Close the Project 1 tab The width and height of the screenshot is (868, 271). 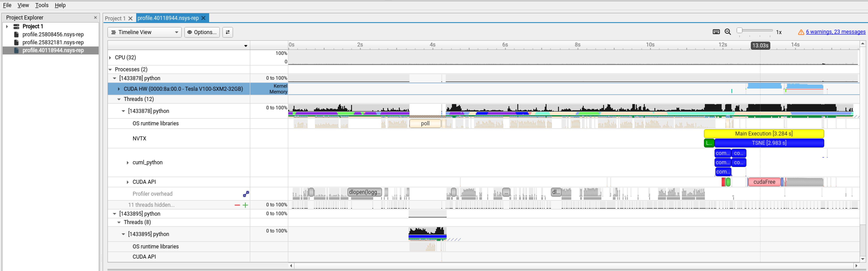(x=130, y=18)
